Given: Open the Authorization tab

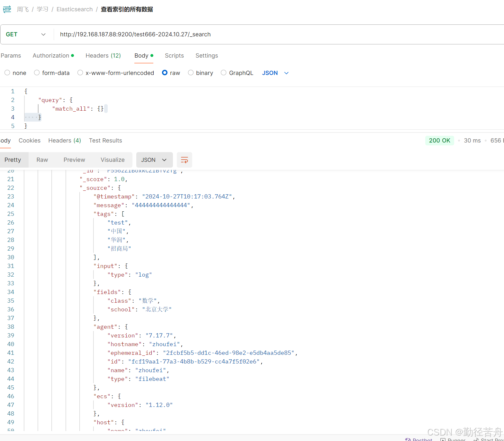Looking at the screenshot, I should click(53, 56).
